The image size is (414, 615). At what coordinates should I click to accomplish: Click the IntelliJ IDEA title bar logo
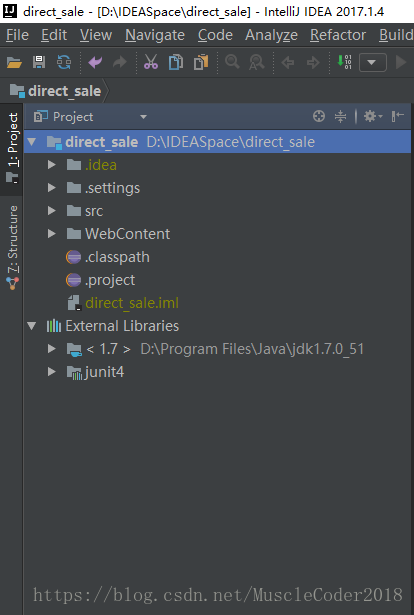coord(9,11)
